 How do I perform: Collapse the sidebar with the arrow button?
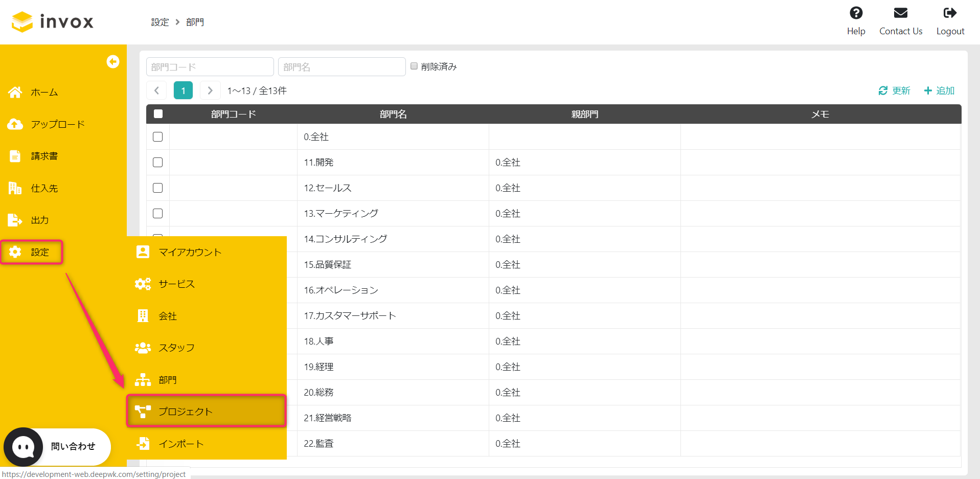point(112,61)
